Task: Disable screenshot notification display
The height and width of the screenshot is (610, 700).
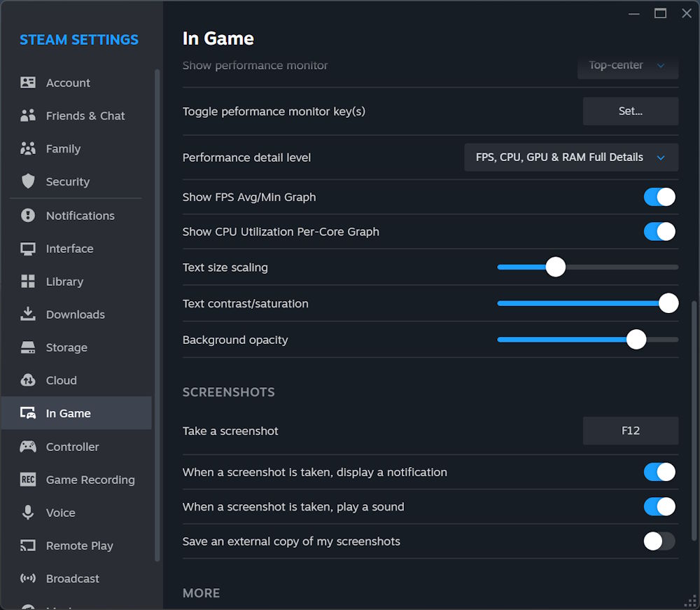Action: pos(659,471)
